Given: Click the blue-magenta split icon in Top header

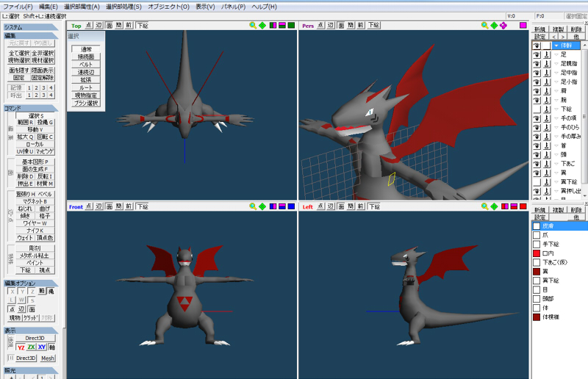Looking at the screenshot, I should click(x=273, y=25).
